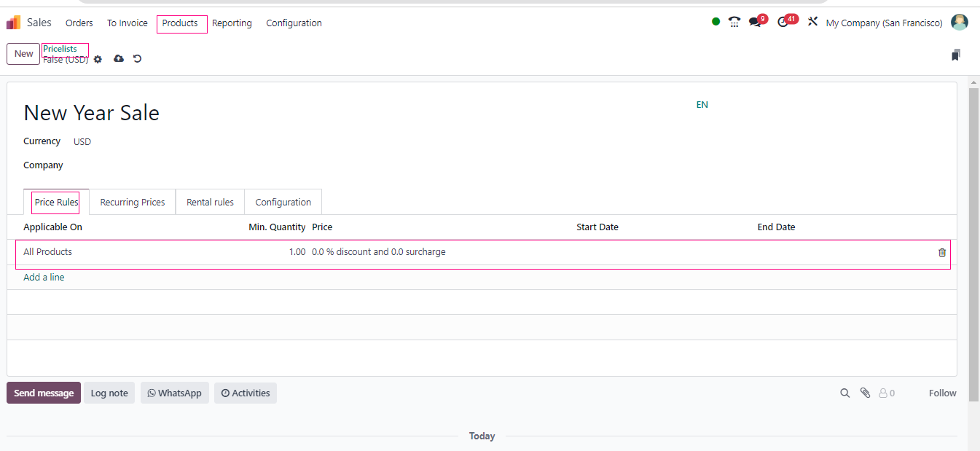The image size is (980, 451).
Task: Delete the All Products price rule via trash icon
Action: point(941,252)
